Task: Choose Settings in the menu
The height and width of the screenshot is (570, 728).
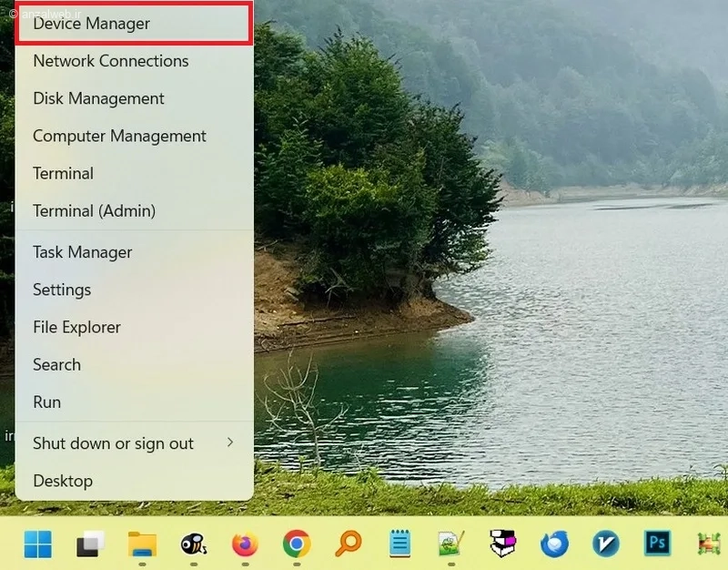Action: pos(134,290)
